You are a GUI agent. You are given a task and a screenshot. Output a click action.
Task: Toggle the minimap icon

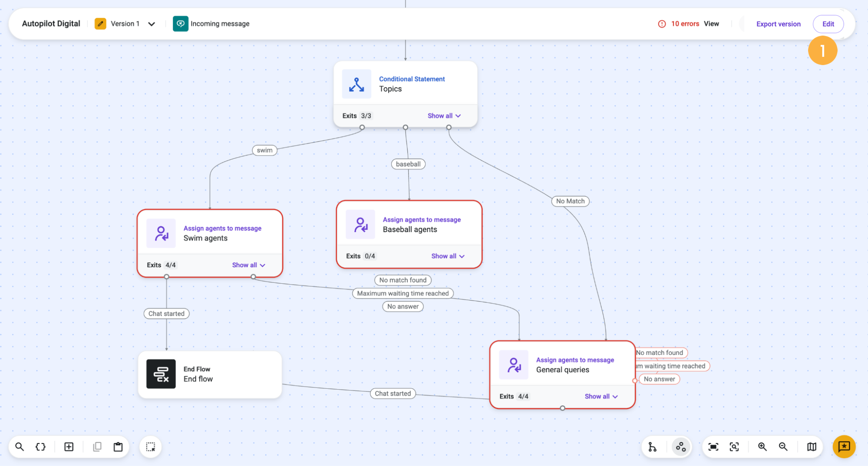pyautogui.click(x=812, y=446)
